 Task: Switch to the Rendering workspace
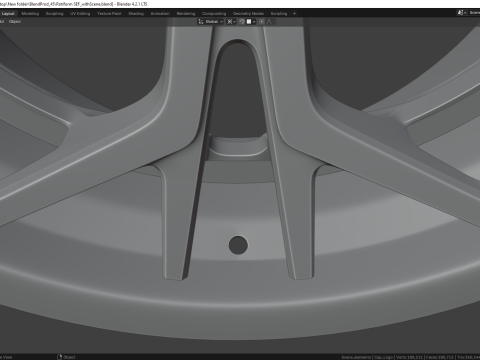tap(186, 14)
